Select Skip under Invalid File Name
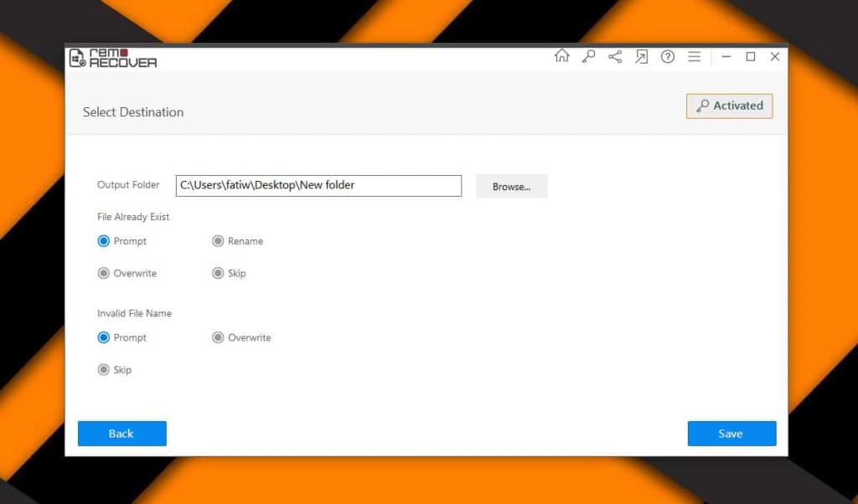Viewport: 858px width, 504px height. (104, 369)
